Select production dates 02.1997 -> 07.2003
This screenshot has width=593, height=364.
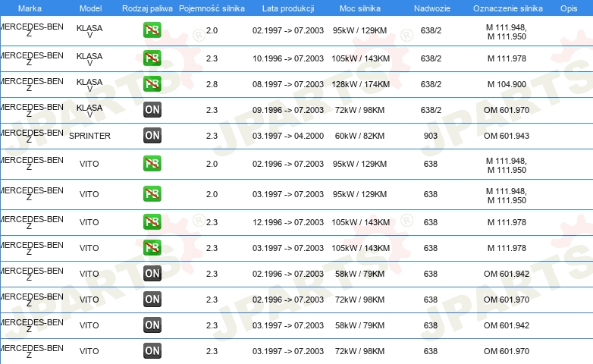point(288,30)
